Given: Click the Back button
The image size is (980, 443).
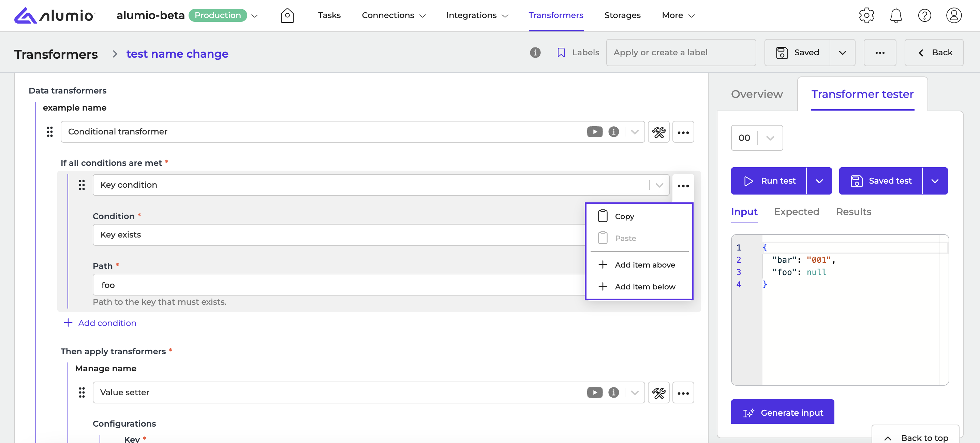Looking at the screenshot, I should [x=934, y=53].
